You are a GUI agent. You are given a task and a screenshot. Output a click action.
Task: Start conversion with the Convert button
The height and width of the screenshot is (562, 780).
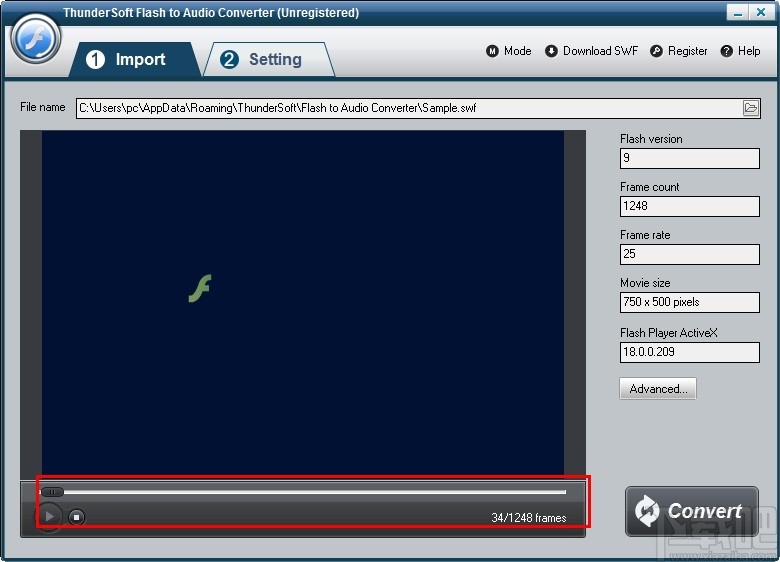(x=691, y=511)
